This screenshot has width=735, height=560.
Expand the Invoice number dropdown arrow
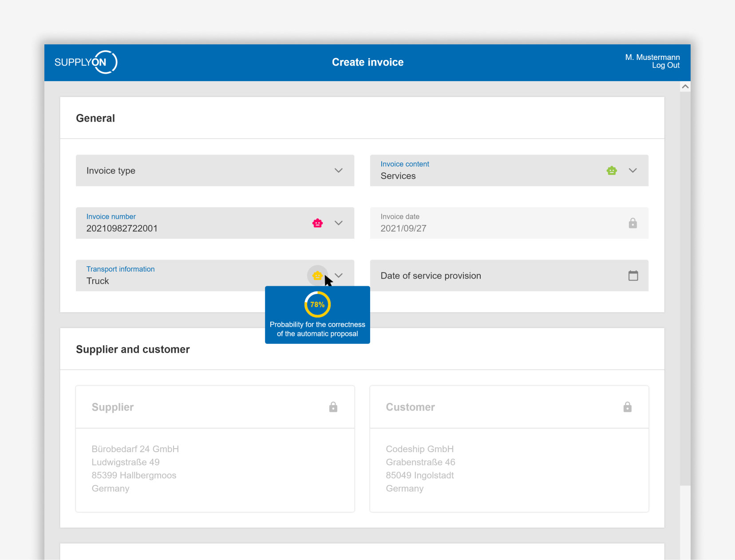click(339, 223)
